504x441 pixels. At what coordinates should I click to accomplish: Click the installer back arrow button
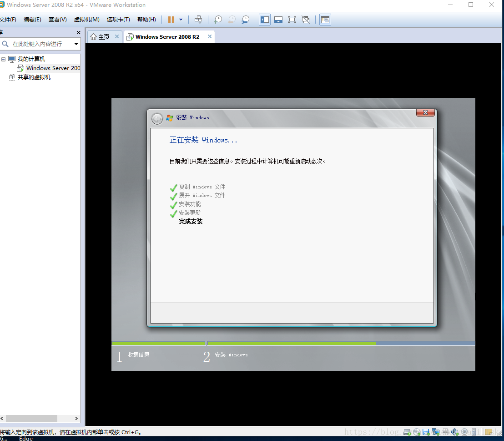[x=157, y=119]
